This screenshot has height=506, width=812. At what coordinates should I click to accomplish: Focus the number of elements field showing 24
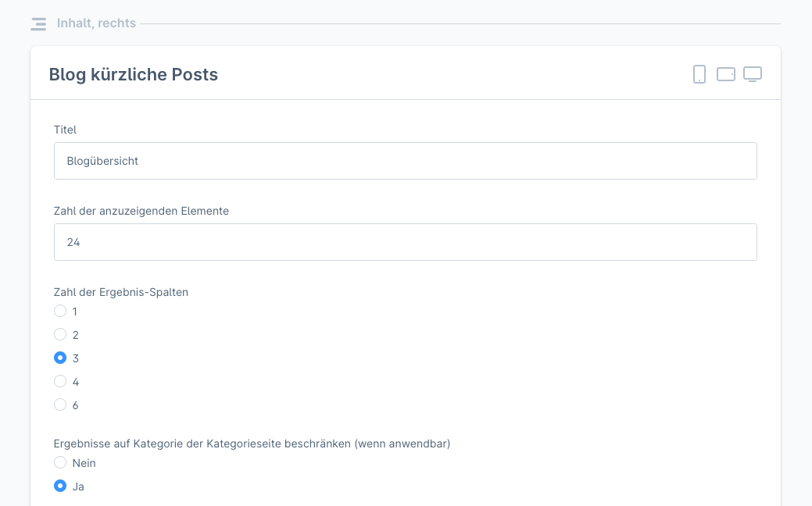(x=405, y=242)
